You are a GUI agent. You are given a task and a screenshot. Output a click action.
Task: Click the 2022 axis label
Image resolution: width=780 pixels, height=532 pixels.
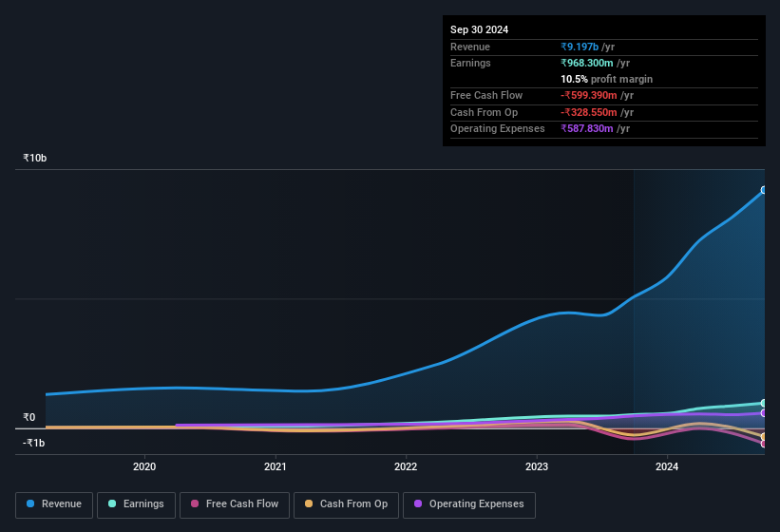click(406, 466)
